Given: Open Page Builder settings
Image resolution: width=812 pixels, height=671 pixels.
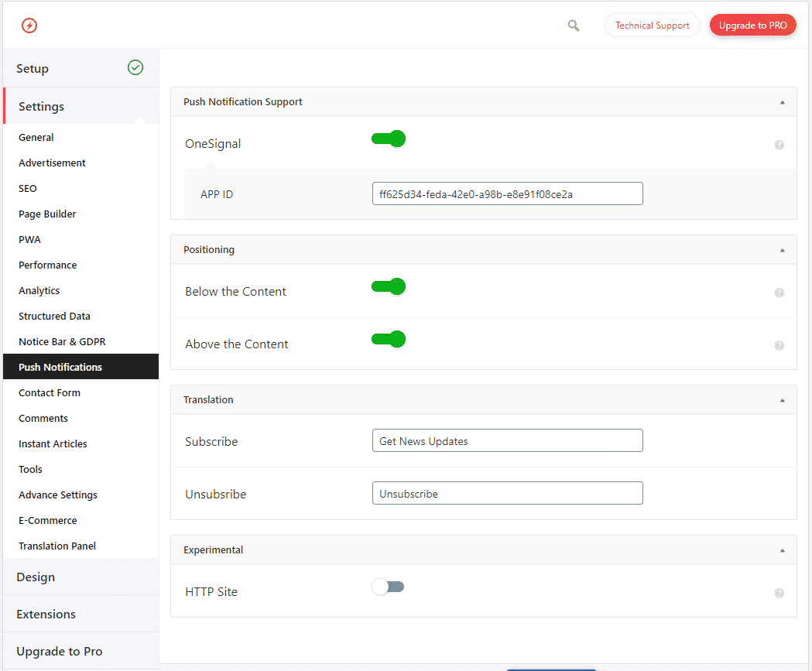Looking at the screenshot, I should [x=48, y=214].
